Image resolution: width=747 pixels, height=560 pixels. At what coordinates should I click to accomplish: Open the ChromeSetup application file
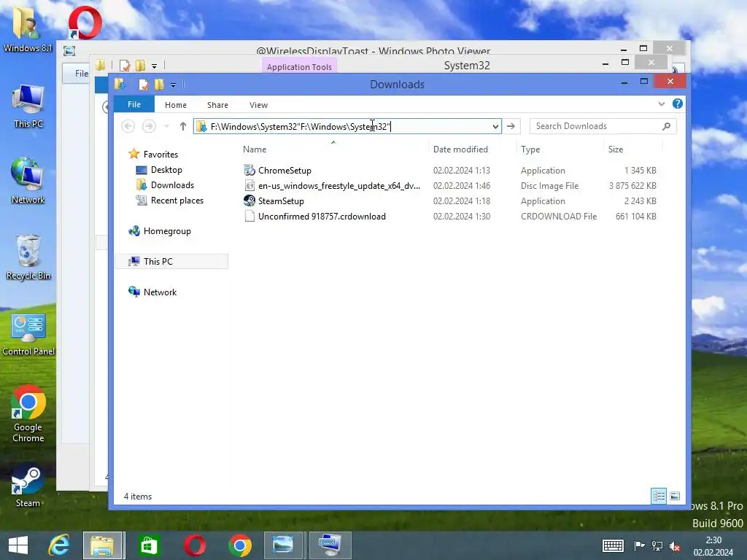[285, 171]
